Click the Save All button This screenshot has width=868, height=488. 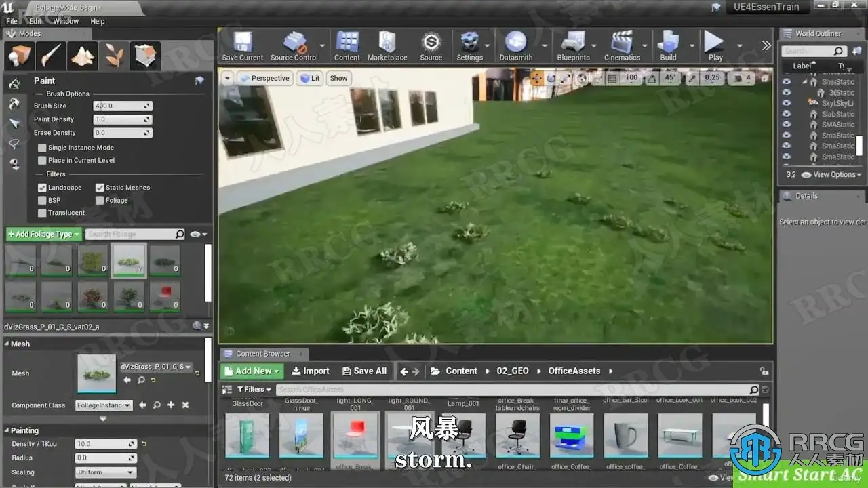(365, 371)
